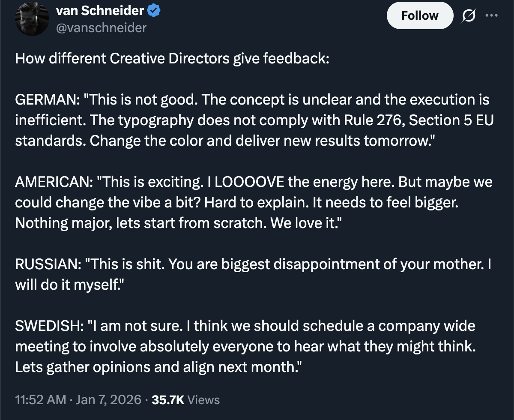Open the 35.7K Views count
This screenshot has height=420, width=514.
(x=186, y=400)
